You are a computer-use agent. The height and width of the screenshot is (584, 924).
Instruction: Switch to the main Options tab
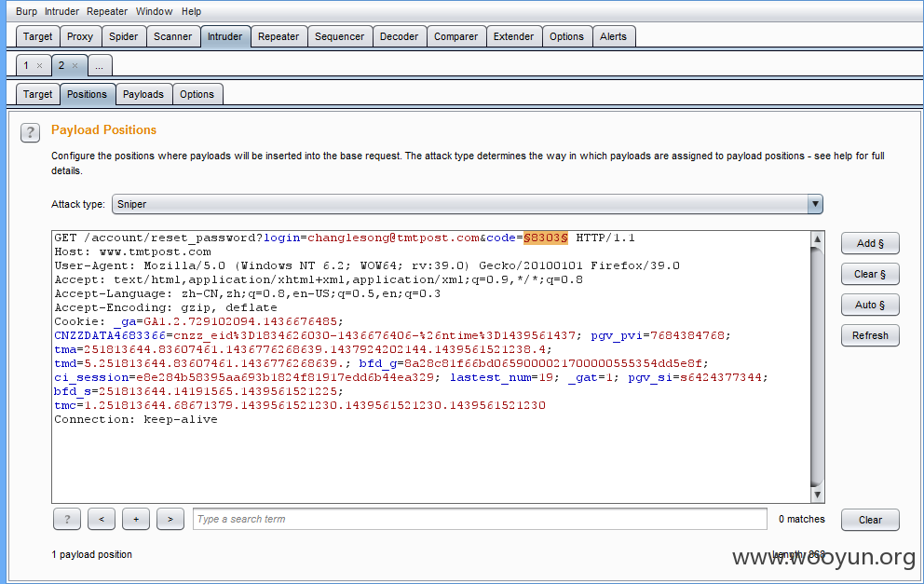click(567, 36)
